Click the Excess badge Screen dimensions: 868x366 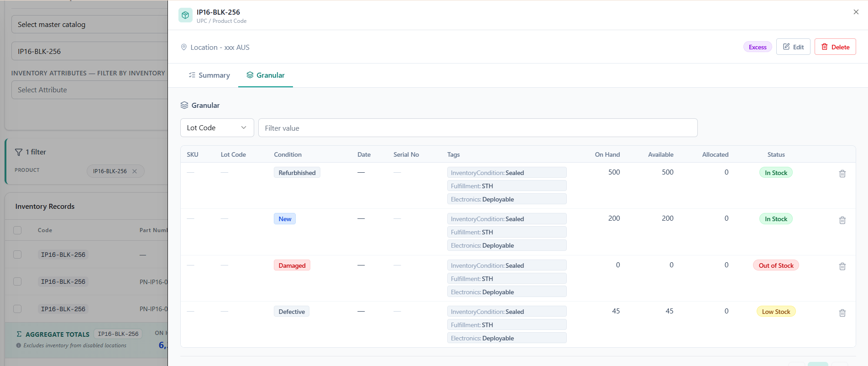tap(758, 47)
